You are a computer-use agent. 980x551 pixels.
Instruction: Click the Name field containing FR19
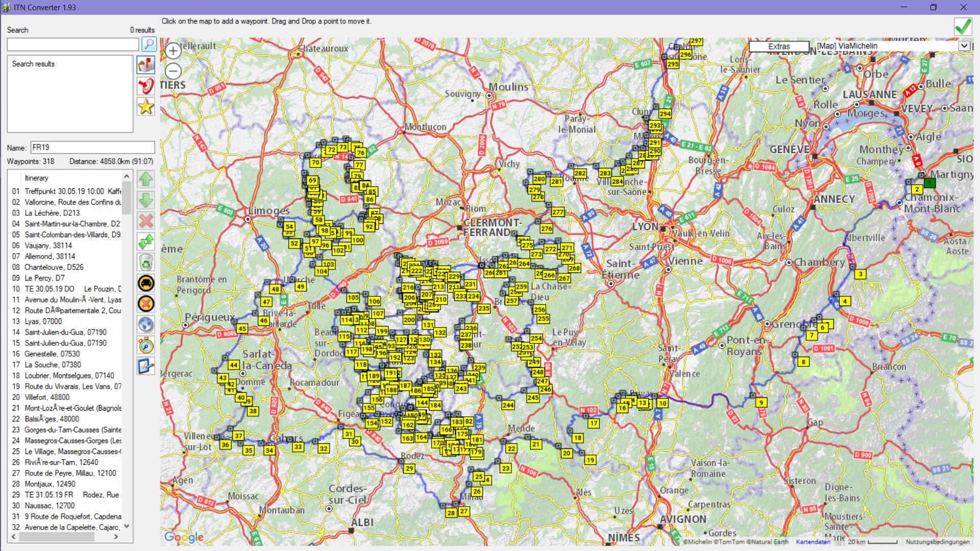[92, 147]
